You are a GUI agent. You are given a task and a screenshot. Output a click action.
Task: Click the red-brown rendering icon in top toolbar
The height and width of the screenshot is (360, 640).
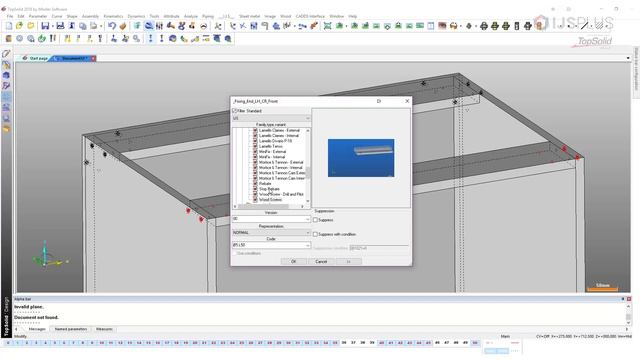click(442, 26)
